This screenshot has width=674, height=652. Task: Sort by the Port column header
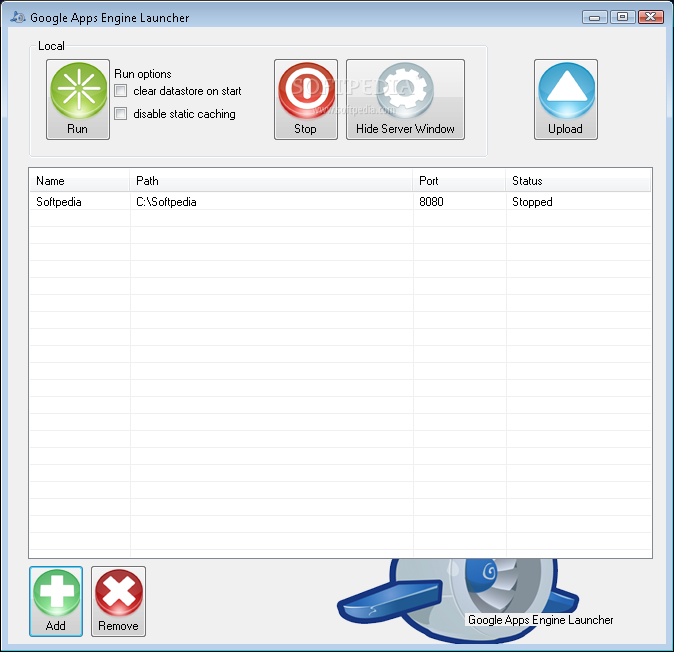tap(459, 181)
